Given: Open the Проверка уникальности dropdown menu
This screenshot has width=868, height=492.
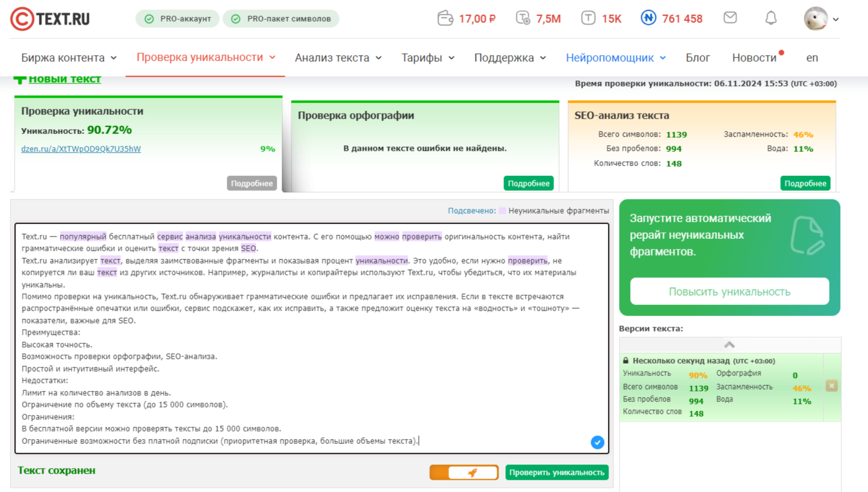Looking at the screenshot, I should 206,57.
